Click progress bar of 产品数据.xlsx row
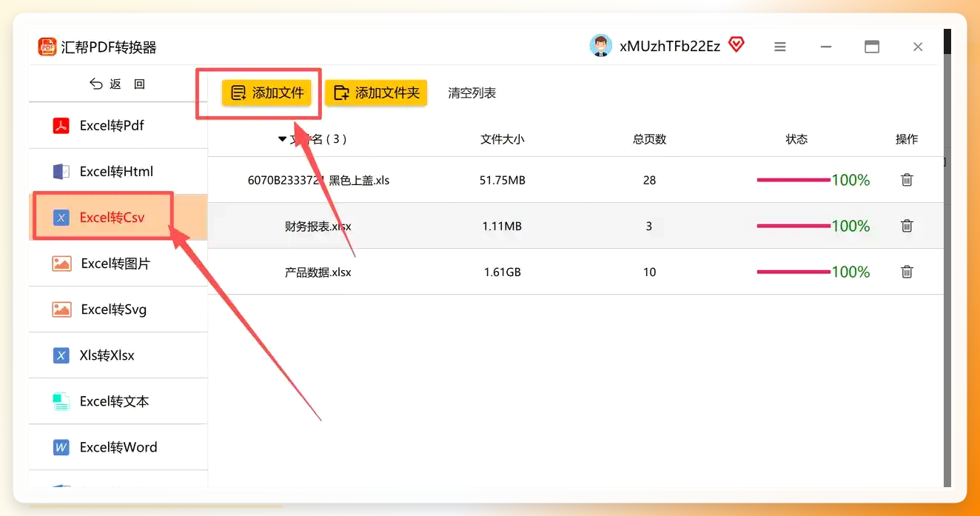980x516 pixels. pos(793,272)
